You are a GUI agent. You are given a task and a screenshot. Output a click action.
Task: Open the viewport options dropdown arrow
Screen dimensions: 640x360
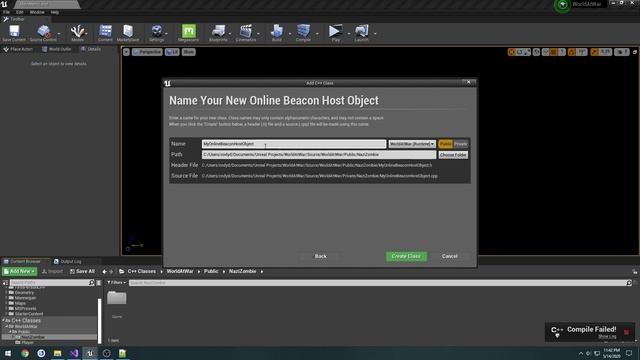(126, 52)
